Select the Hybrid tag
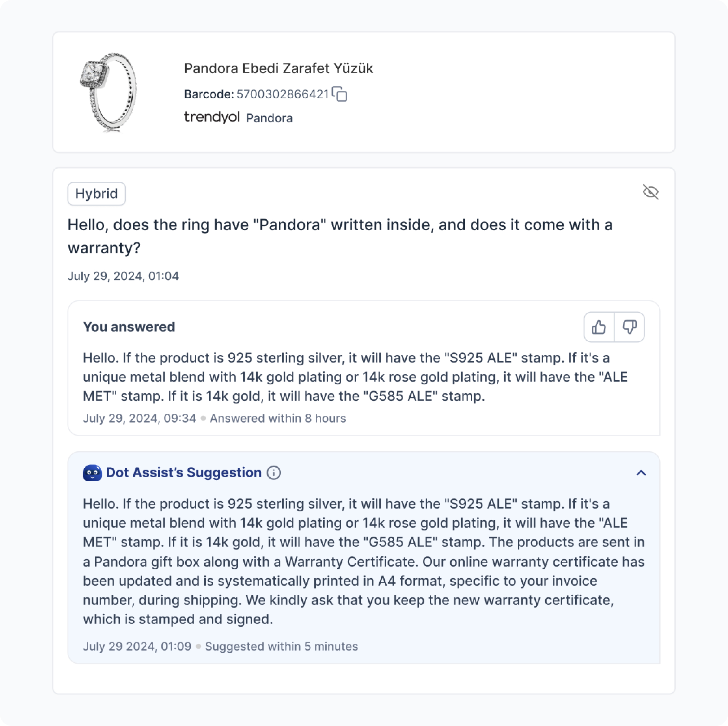 [x=97, y=194]
